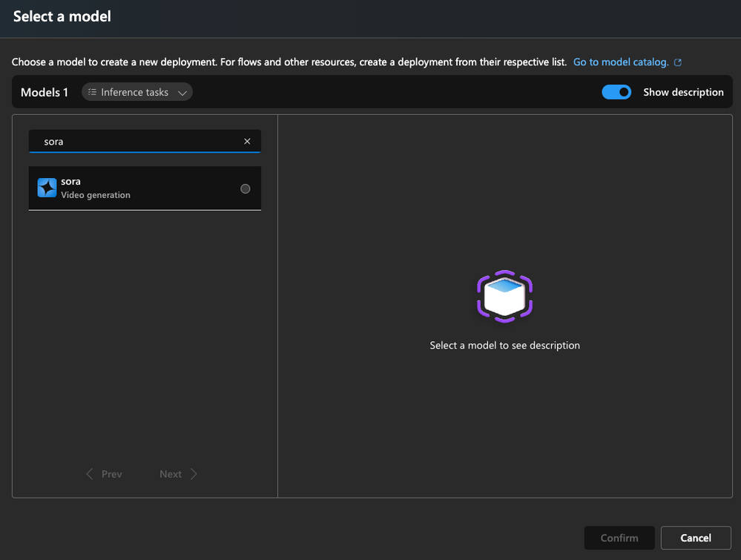Viewport: 741px width, 560px height.
Task: Select the sora Video generation list item
Action: 145,188
